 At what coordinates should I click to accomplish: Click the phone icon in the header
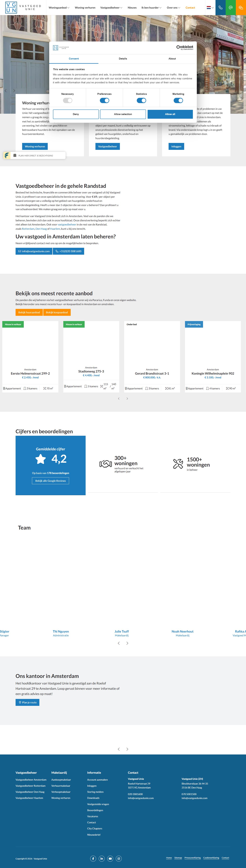(x=220, y=7)
